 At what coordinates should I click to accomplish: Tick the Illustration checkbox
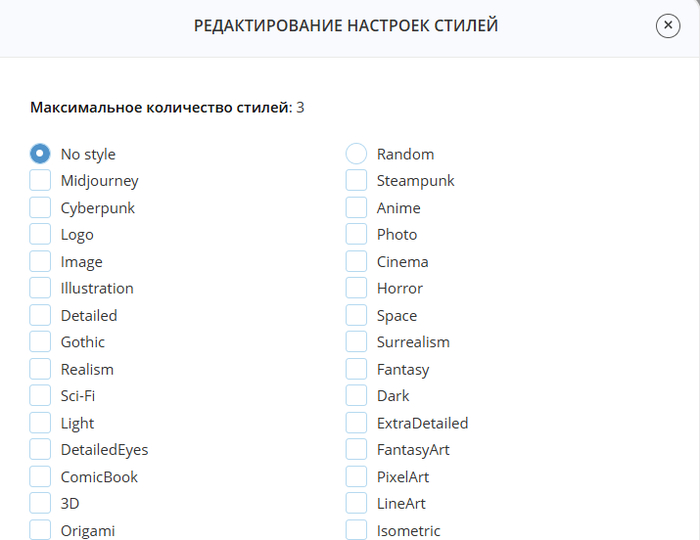pos(40,288)
